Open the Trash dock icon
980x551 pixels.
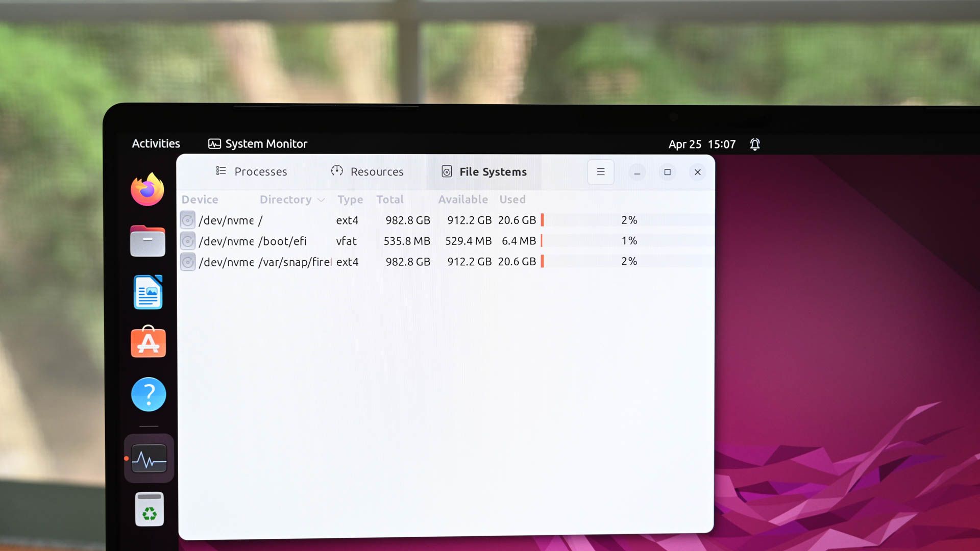point(149,509)
